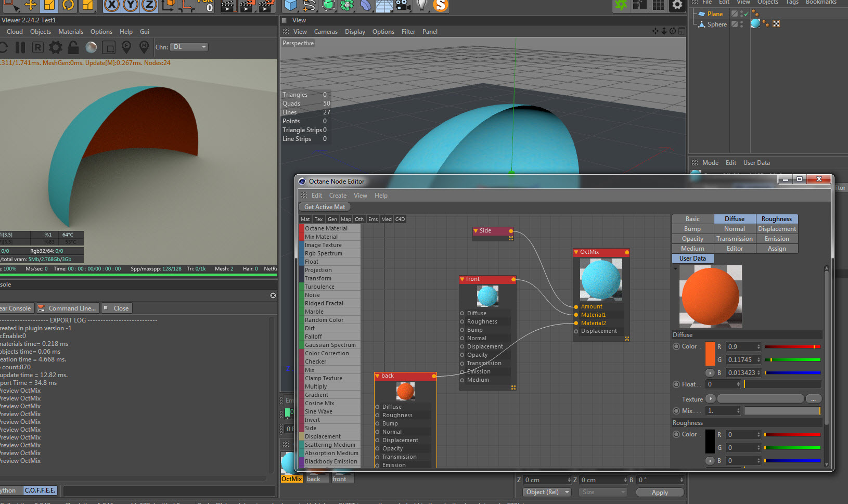Toggle the X axis lock icon

click(x=111, y=6)
